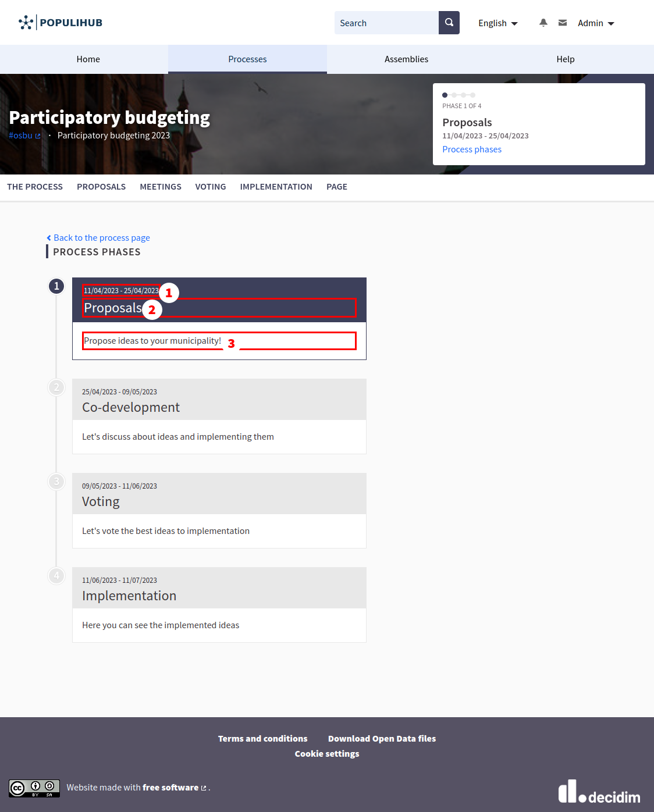Click the Creative Commons license badge

pyautogui.click(x=34, y=788)
